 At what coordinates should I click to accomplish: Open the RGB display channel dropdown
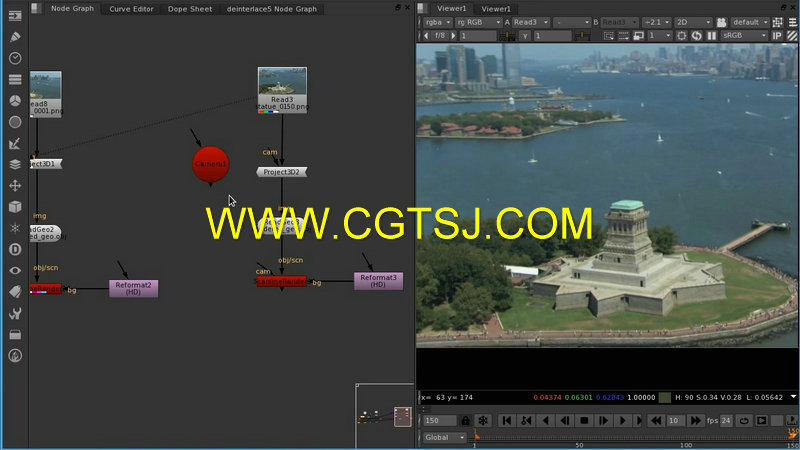coord(478,22)
